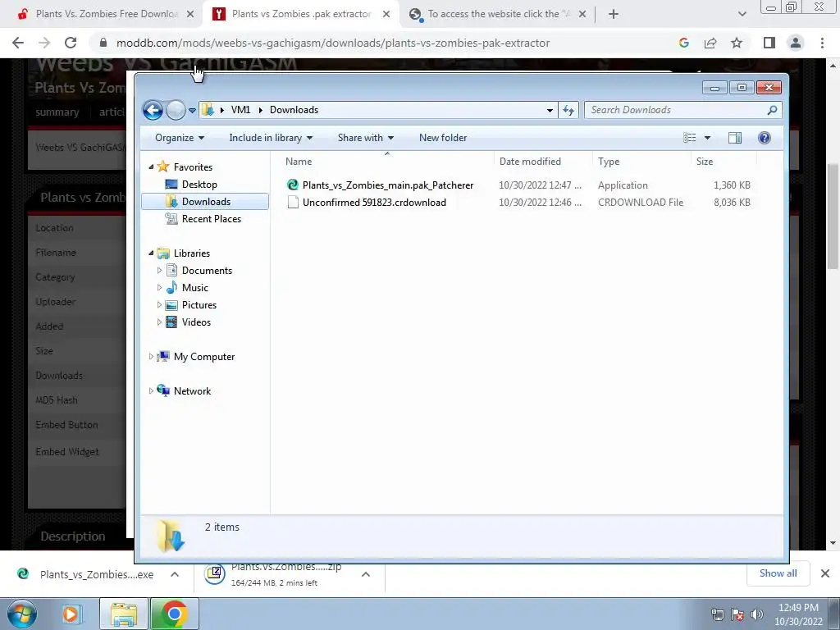Select Network in navigation pane
This screenshot has height=630, width=840.
click(192, 390)
